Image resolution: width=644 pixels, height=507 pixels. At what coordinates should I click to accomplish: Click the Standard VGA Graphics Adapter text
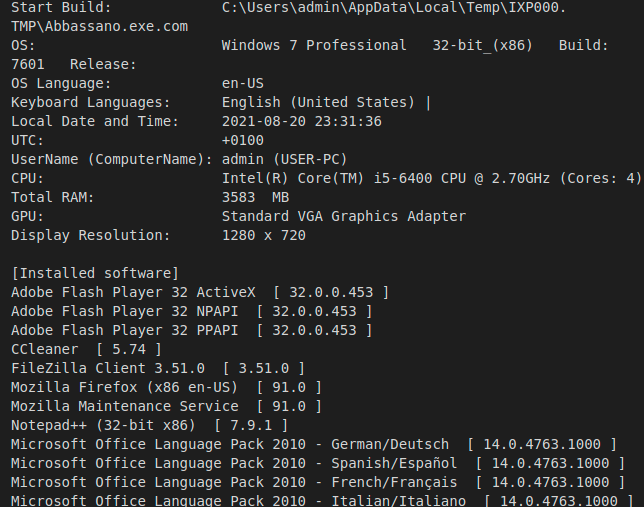point(343,217)
